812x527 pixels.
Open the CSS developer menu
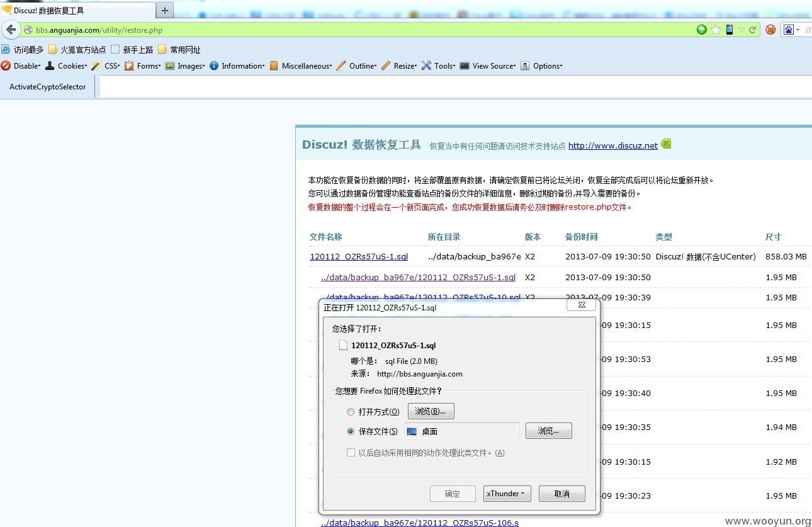(106, 65)
